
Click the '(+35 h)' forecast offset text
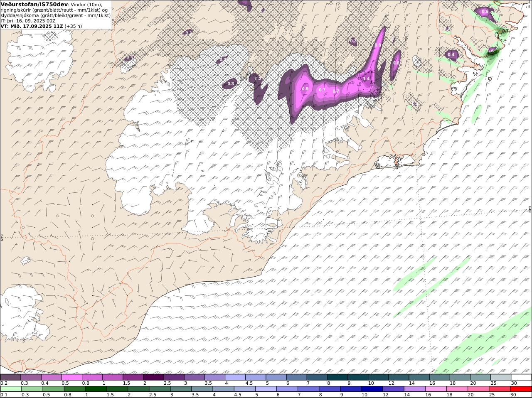[73, 26]
